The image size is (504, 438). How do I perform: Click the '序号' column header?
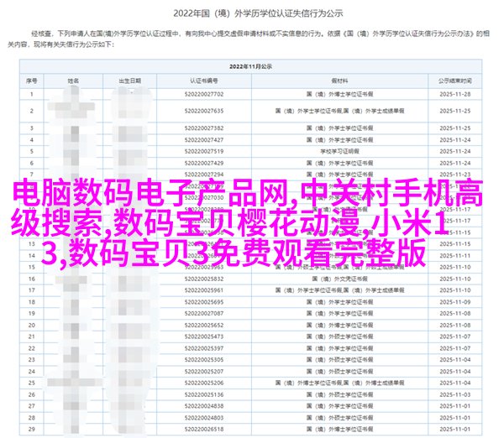pos(32,81)
